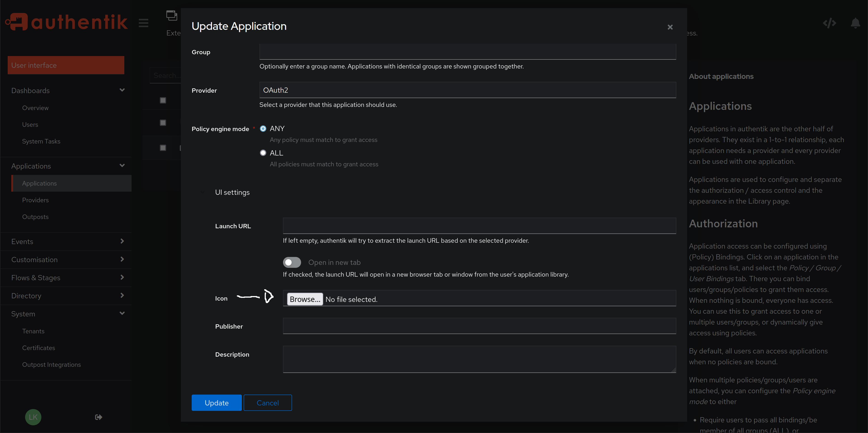Sign out using the logout icon
Screen dimensions: 868x433
click(x=98, y=417)
